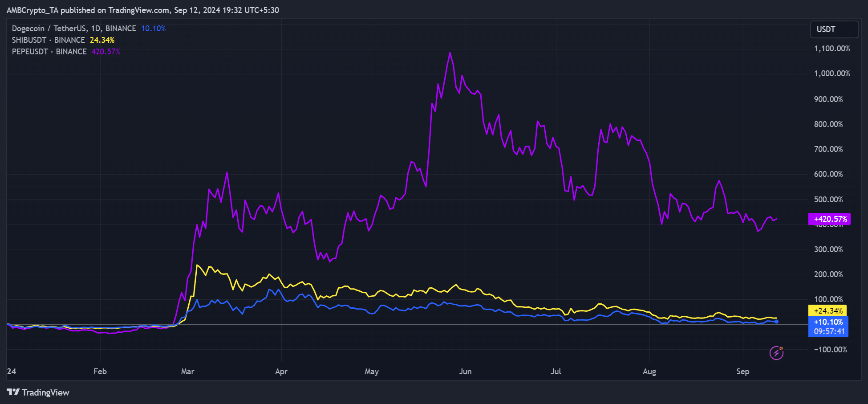
Task: Click the 700.00% axis label
Action: coord(828,149)
